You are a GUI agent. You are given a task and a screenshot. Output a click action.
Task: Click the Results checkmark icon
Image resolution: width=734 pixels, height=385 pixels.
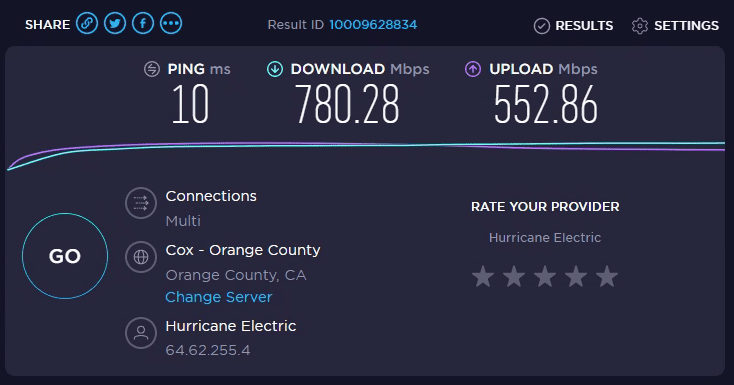pyautogui.click(x=542, y=26)
